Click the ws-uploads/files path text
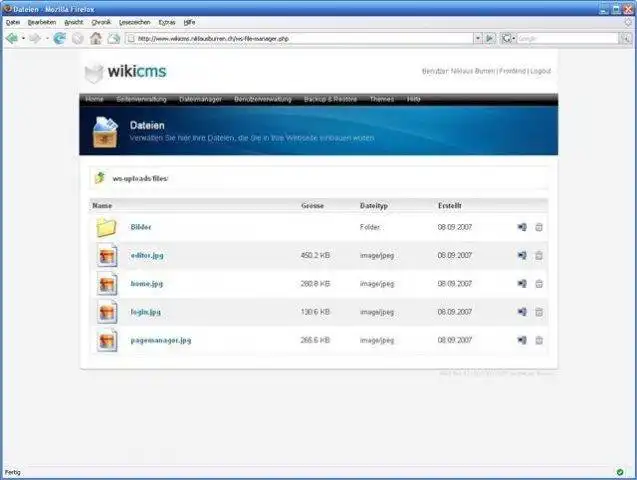Screen dimensions: 637x480 [x=140, y=178]
